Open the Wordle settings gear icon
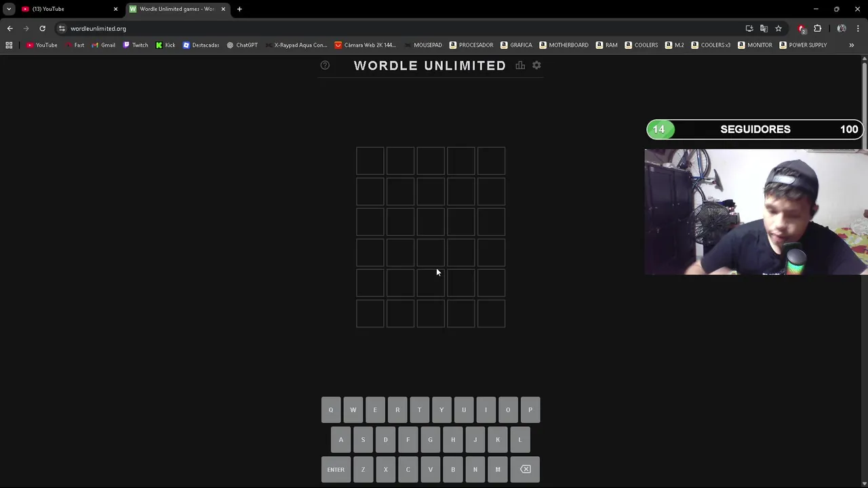868x488 pixels. 536,65
